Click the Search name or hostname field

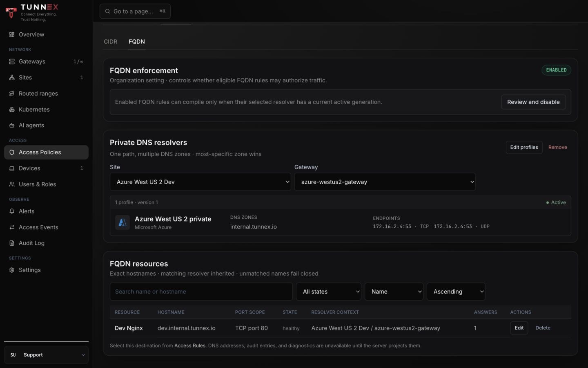pos(201,292)
